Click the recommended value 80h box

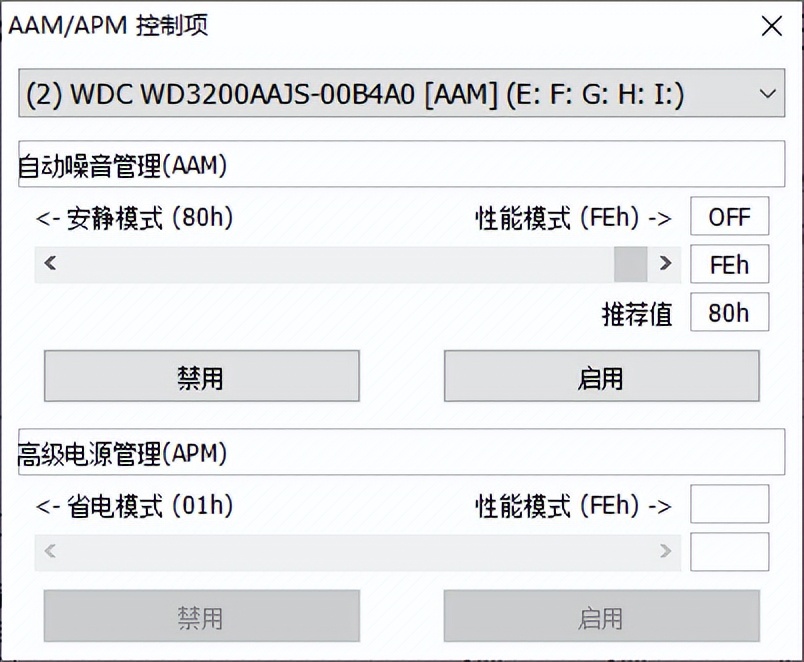pyautogui.click(x=730, y=313)
